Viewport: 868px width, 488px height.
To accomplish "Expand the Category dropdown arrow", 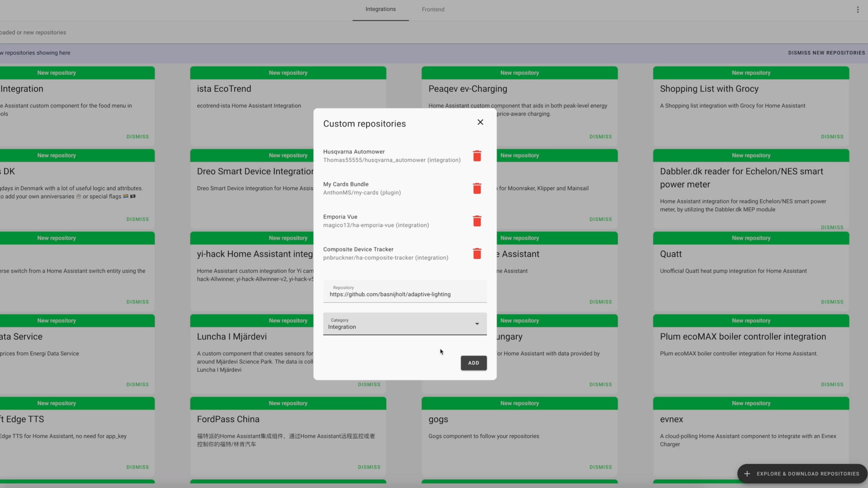I will (x=477, y=324).
